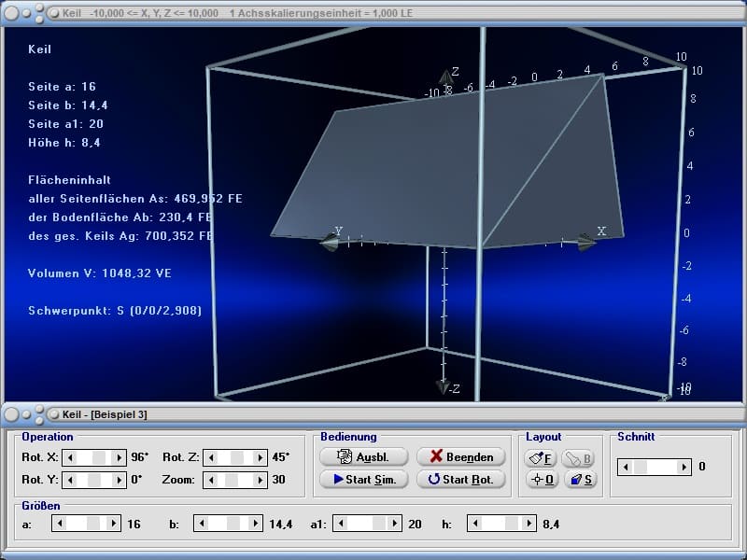Viewport: 747px width, 560px height.
Task: Begin rotation with Start Rot.
Action: 460,479
